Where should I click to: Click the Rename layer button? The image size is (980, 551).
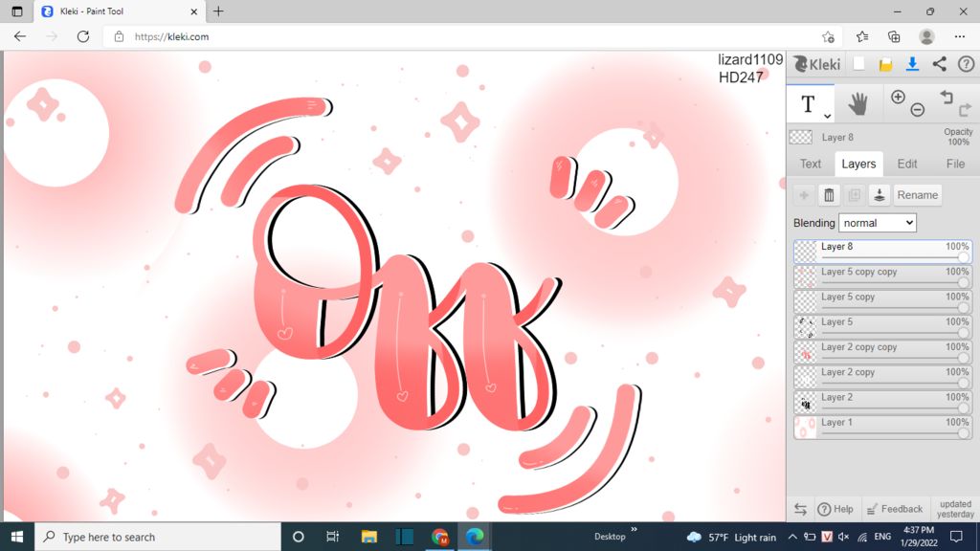pos(918,195)
